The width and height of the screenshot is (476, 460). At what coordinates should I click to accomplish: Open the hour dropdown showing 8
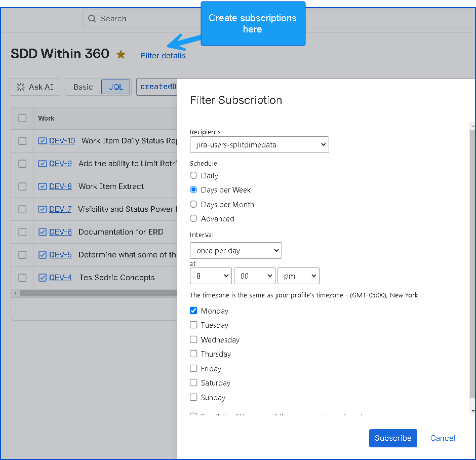click(211, 276)
